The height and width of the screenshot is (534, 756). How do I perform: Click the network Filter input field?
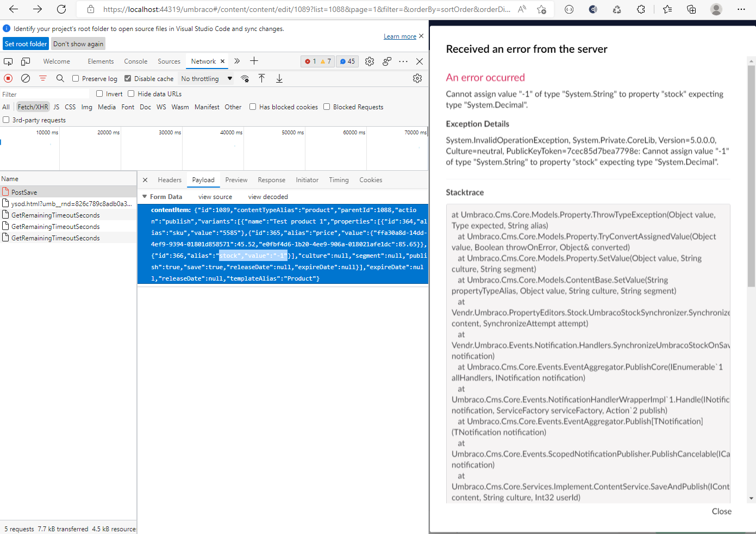coord(46,94)
